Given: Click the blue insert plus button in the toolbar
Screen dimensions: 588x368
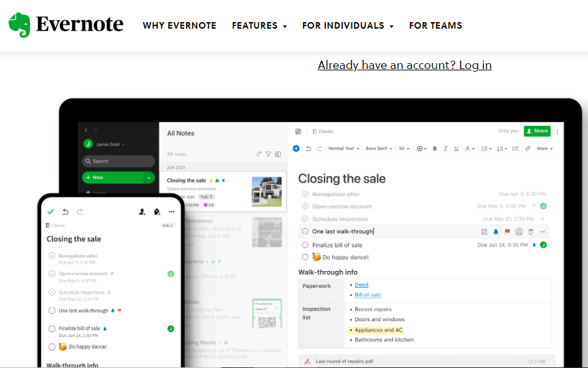Looking at the screenshot, I should coord(296,149).
